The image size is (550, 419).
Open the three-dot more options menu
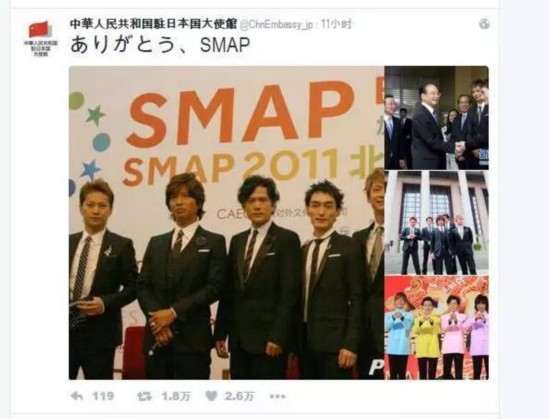coord(277,397)
